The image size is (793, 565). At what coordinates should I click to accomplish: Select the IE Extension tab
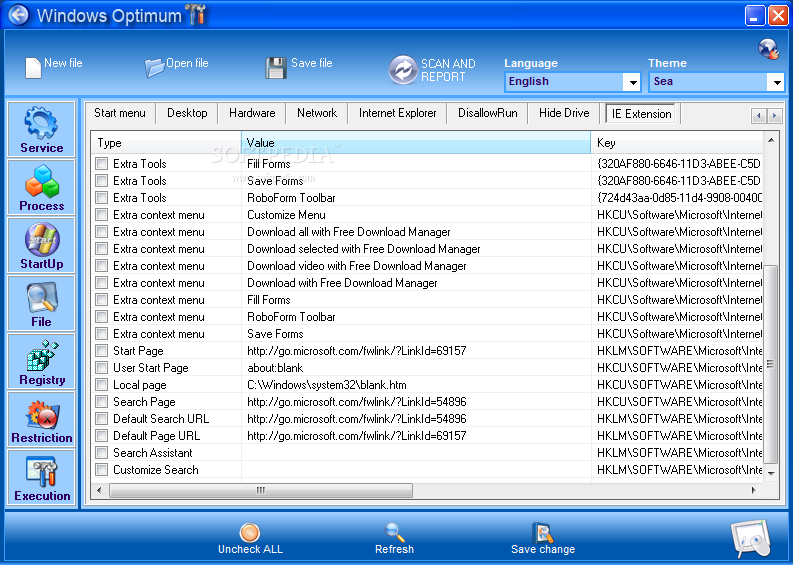pyautogui.click(x=641, y=113)
